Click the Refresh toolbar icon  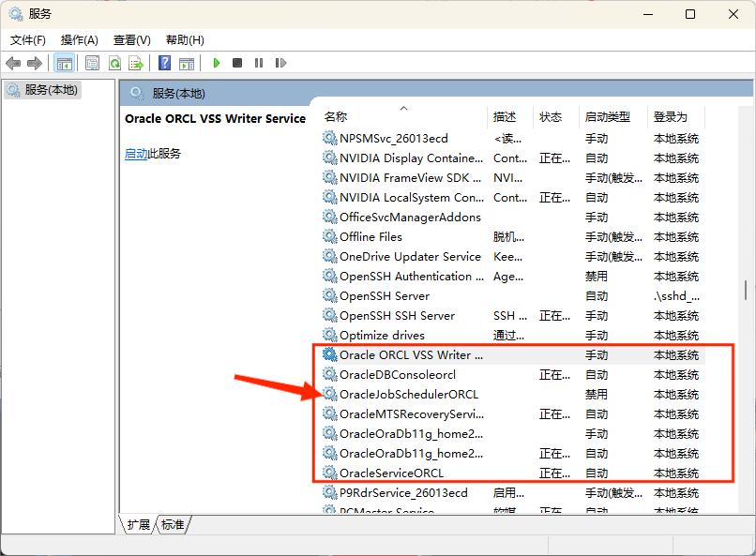click(x=114, y=63)
